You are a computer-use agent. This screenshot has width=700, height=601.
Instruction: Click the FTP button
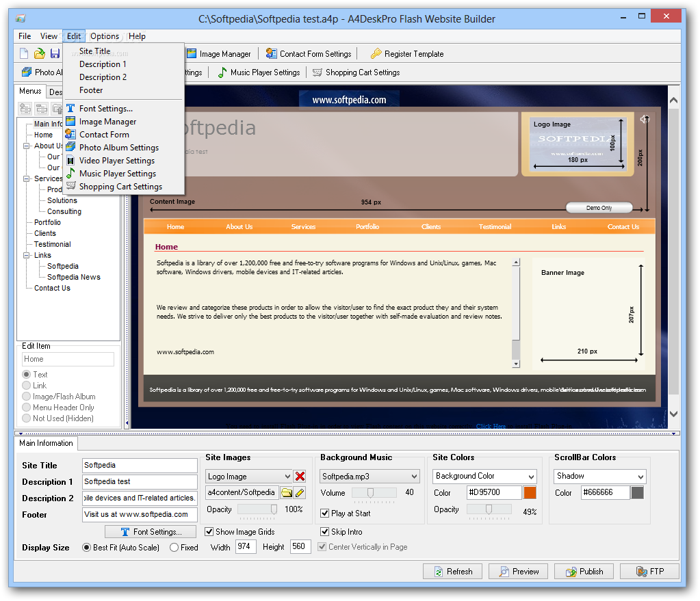[x=649, y=572]
